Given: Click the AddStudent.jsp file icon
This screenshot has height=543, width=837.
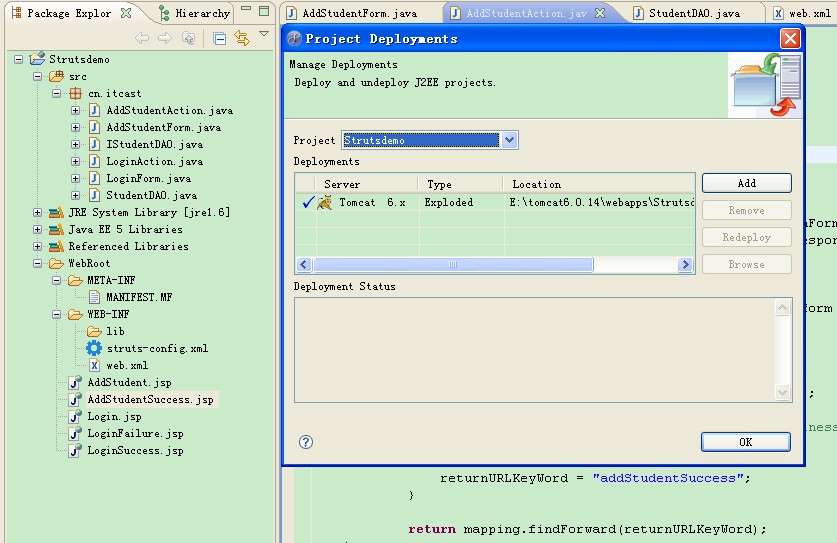Looking at the screenshot, I should click(75, 382).
